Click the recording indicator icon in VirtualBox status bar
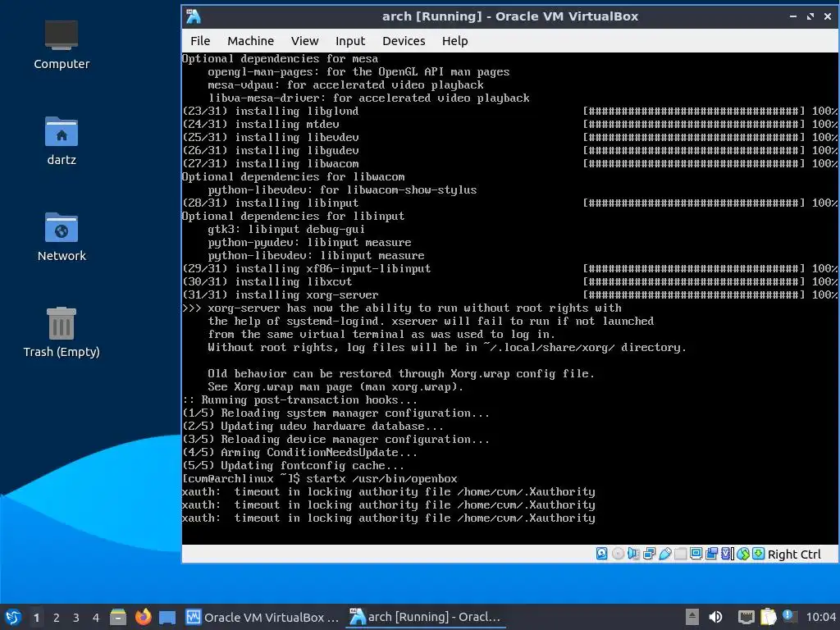 coord(711,554)
